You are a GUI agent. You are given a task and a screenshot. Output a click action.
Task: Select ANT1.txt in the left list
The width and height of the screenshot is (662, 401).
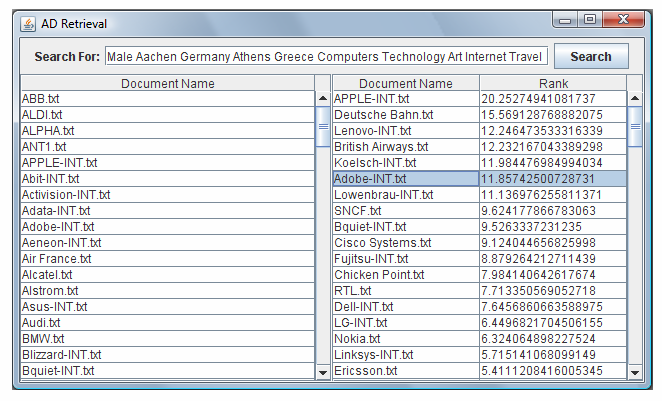click(168, 147)
